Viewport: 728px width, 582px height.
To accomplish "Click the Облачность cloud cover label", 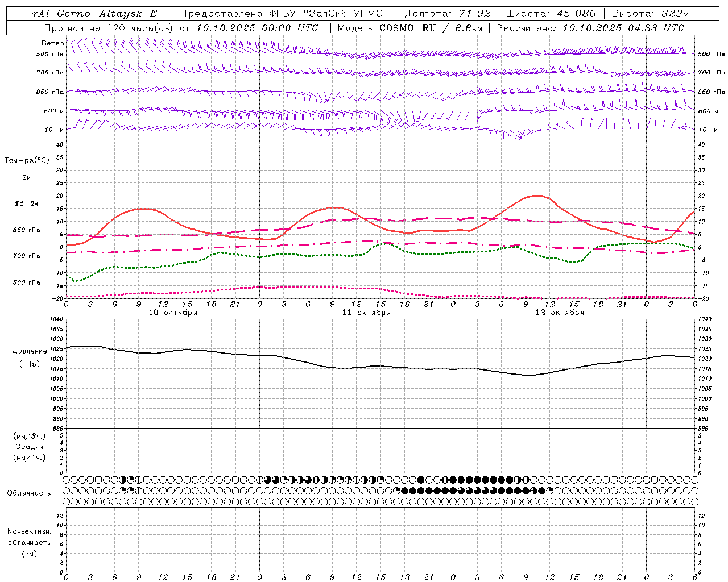I will click(x=29, y=493).
